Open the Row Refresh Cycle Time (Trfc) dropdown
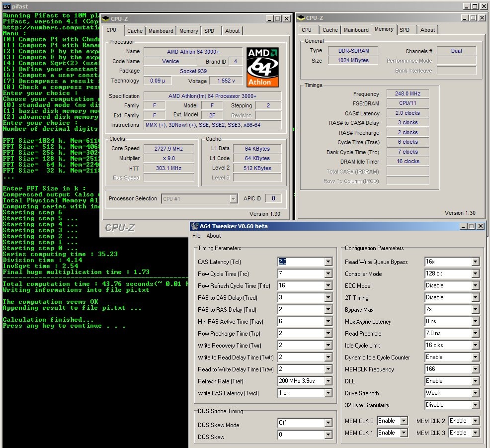The width and height of the screenshot is (490, 448). point(328,285)
